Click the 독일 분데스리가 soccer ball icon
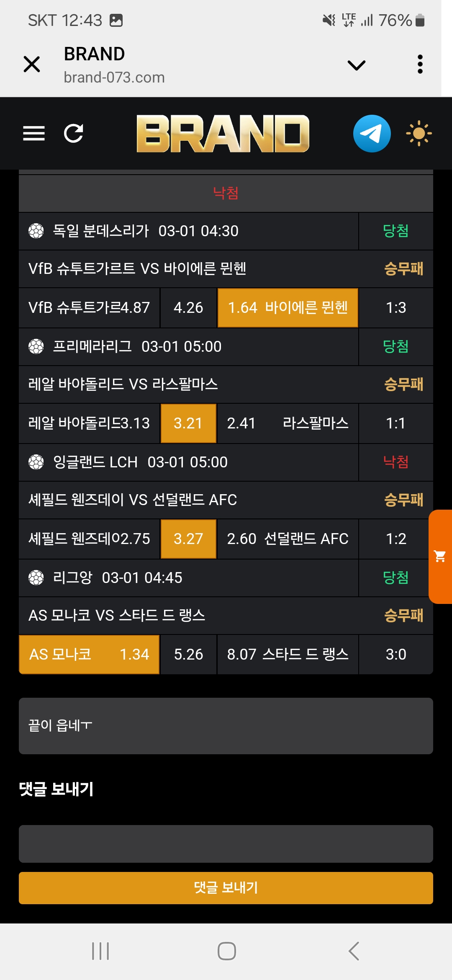This screenshot has height=980, width=452. point(36,231)
